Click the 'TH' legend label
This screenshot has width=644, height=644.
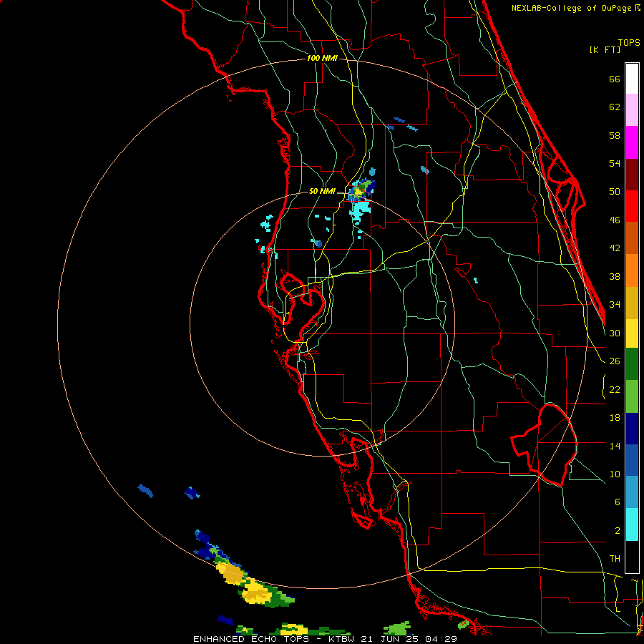(x=615, y=559)
